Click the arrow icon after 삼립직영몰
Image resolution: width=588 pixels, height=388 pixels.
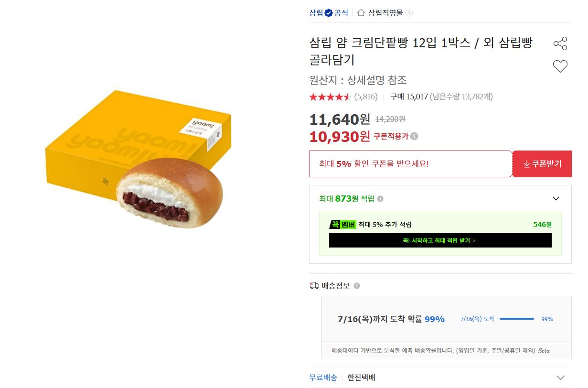(409, 13)
